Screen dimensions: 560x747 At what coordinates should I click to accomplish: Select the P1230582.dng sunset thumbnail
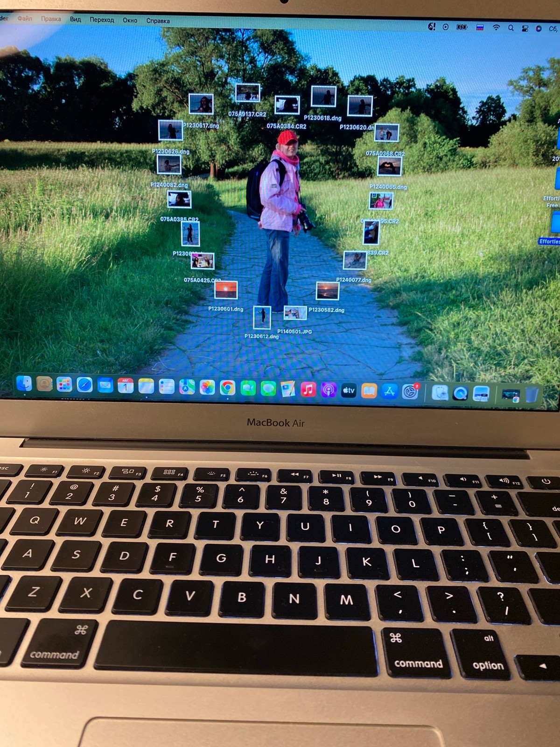[328, 291]
